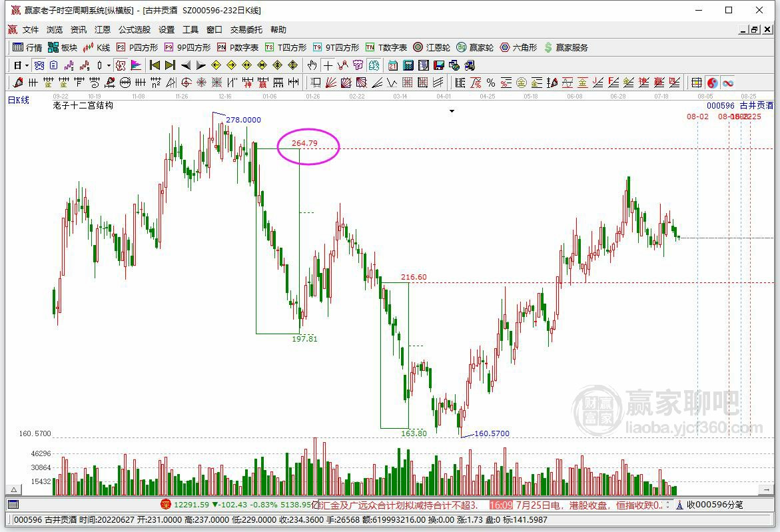
Task: Open the 设置 menu
Action: [x=166, y=30]
